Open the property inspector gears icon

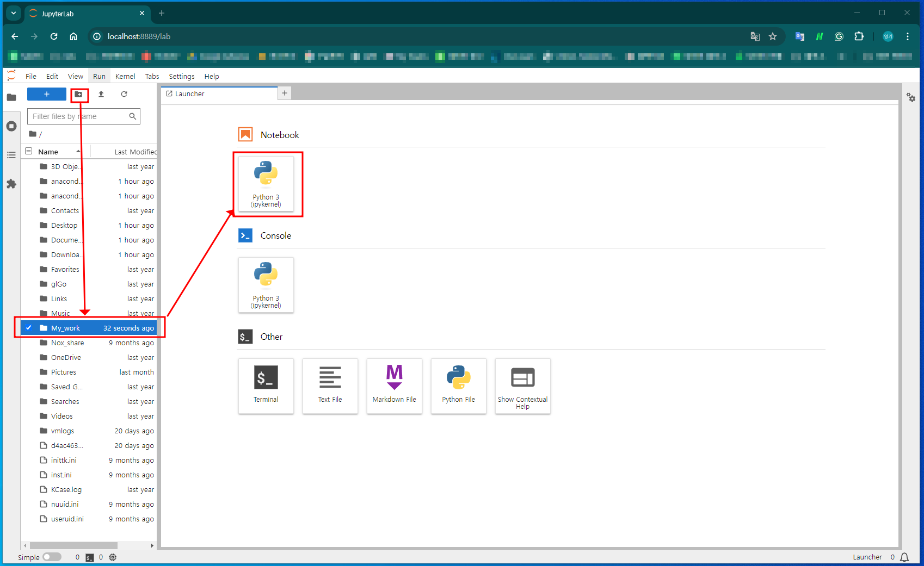click(x=911, y=97)
